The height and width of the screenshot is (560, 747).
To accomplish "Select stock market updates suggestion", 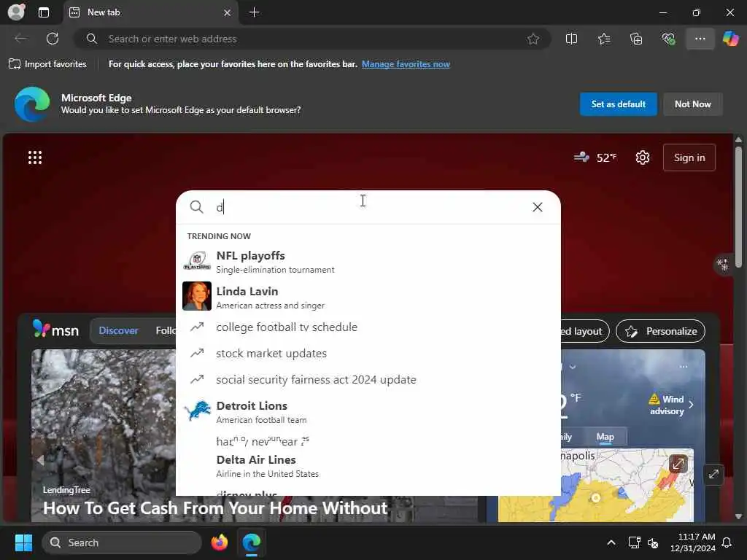I will (368, 354).
